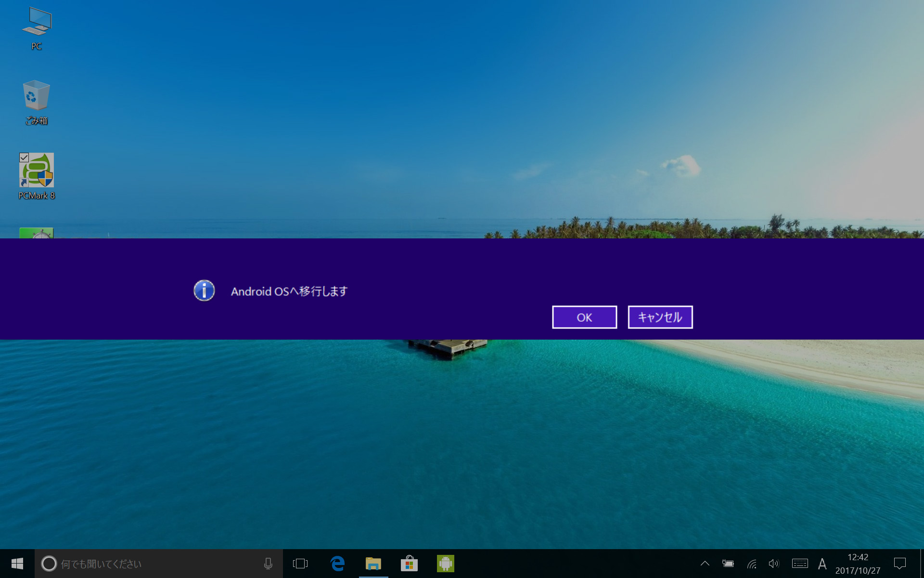Launch Microsoft Store from taskbar
The height and width of the screenshot is (578, 924).
pyautogui.click(x=409, y=564)
